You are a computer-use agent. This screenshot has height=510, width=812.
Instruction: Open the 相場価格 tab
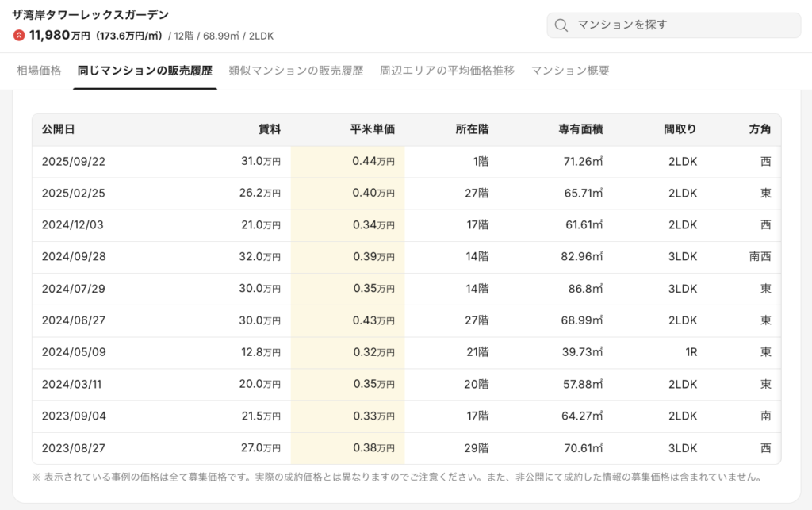click(x=39, y=71)
